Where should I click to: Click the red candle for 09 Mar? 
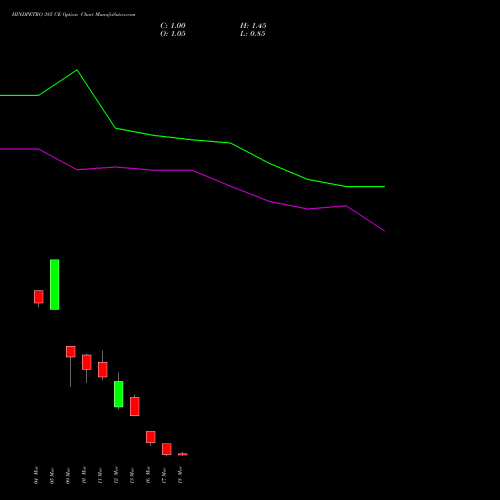click(x=71, y=352)
